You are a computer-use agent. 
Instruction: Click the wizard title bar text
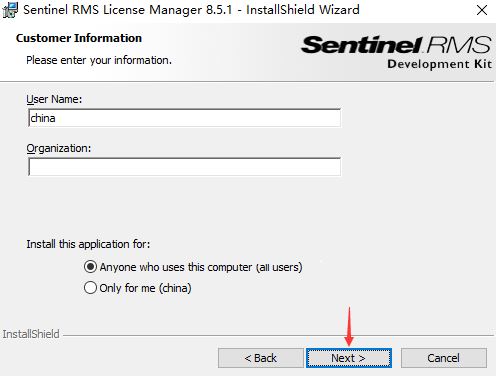pos(191,10)
